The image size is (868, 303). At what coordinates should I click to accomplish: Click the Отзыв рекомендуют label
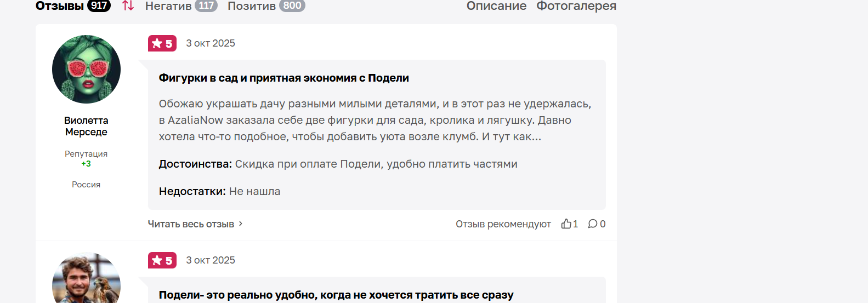(x=503, y=224)
